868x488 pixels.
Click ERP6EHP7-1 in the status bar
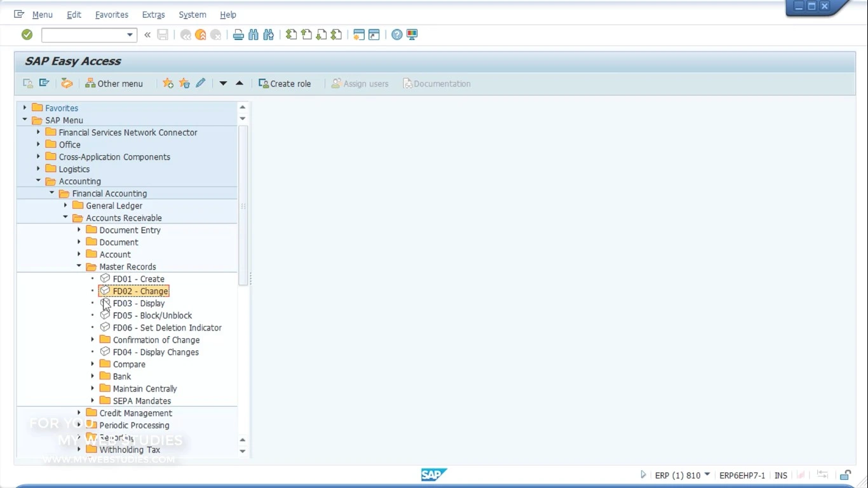coord(742,475)
